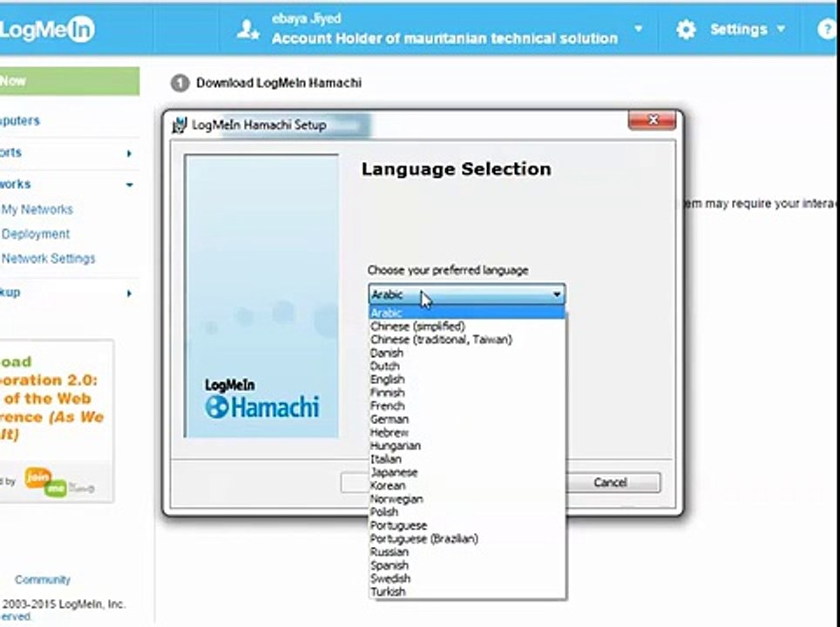840x627 pixels.
Task: Open the Settings dropdown menu
Action: click(x=747, y=29)
